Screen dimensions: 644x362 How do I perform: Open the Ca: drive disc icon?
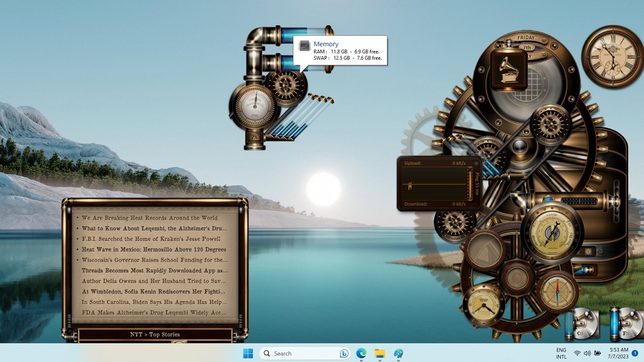(585, 323)
